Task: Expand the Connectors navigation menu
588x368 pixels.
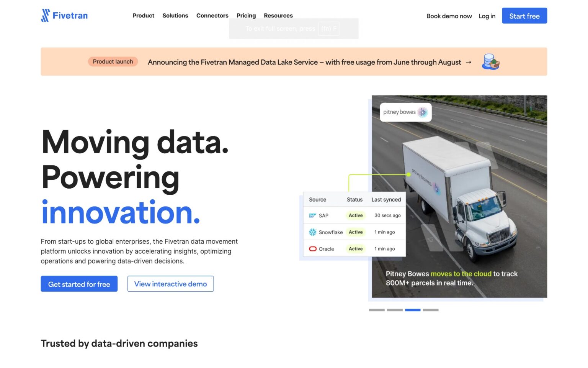Action: 212,16
